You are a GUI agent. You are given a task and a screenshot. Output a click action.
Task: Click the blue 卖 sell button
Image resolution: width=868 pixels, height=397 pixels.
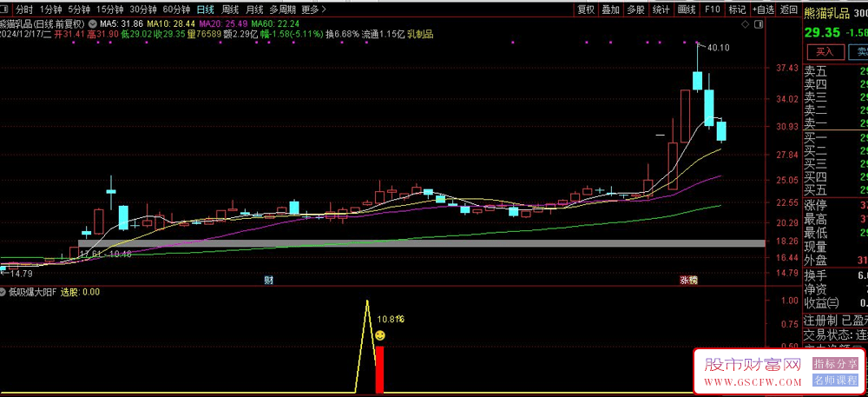859,52
